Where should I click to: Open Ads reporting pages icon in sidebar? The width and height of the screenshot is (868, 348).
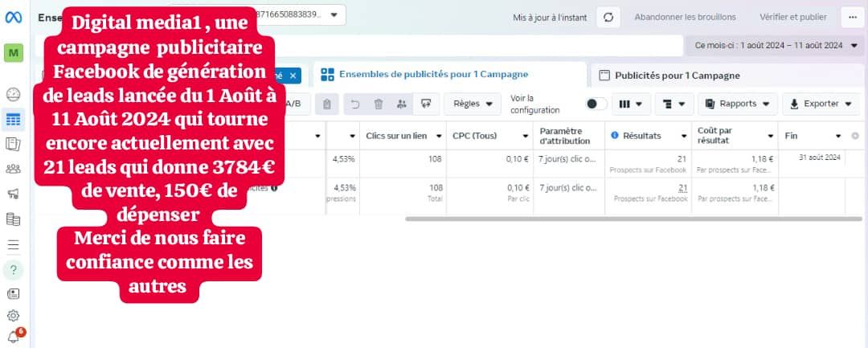click(14, 145)
